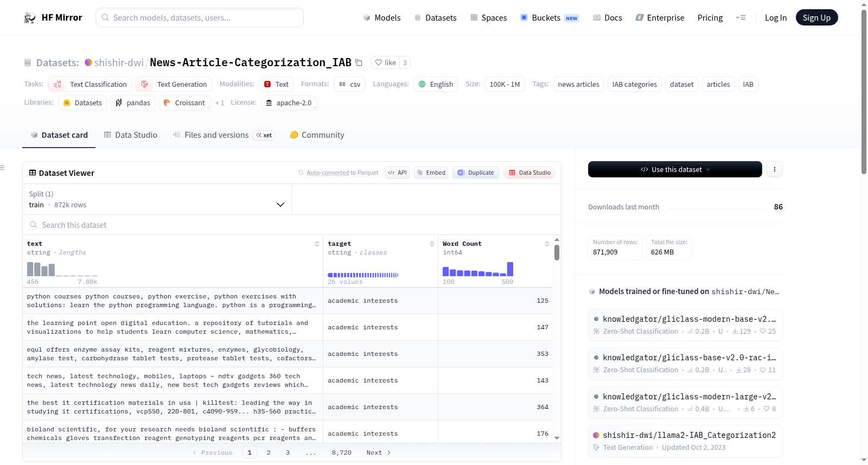Click the Log In link
Viewport: 868px width, 465px height.
776,17
